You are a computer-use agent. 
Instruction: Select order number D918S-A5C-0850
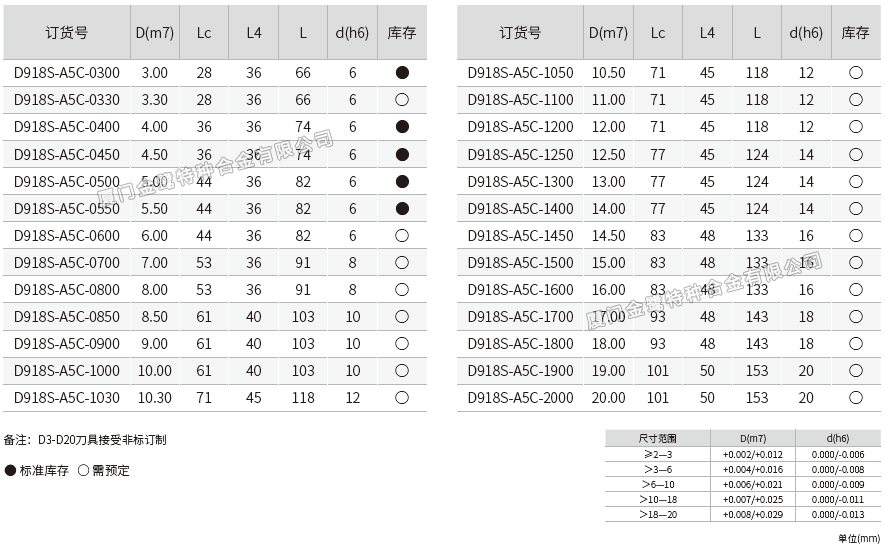pyautogui.click(x=66, y=316)
